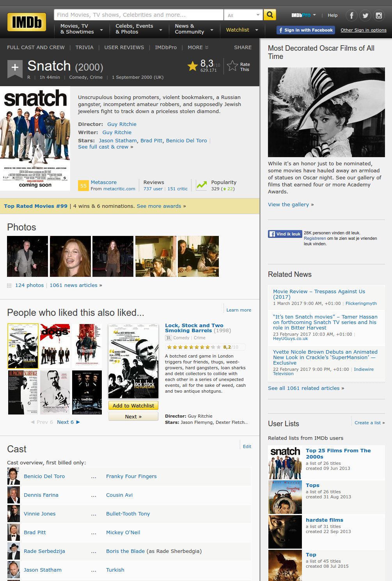The height and width of the screenshot is (581, 392).
Task: Type in the Find Movies search field
Action: point(138,15)
